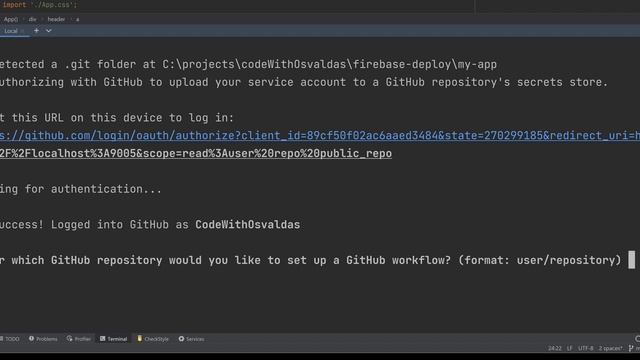640x360 pixels.
Task: Select the Local terminal tab
Action: (x=11, y=31)
